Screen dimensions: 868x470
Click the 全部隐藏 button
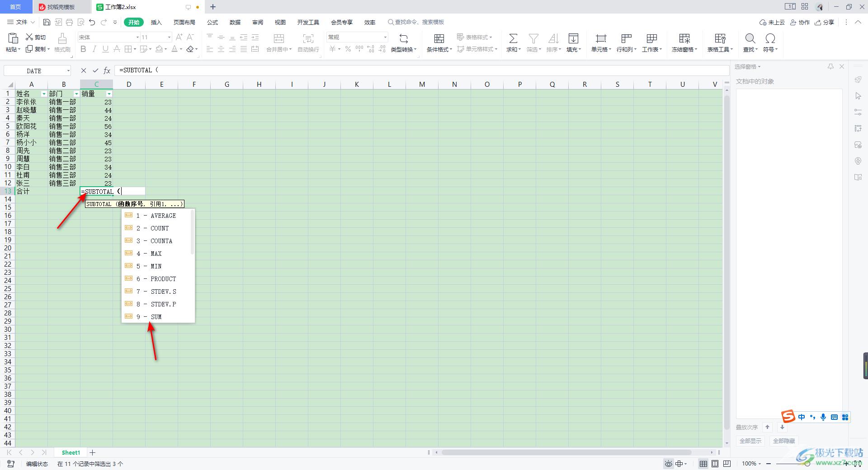(784, 441)
